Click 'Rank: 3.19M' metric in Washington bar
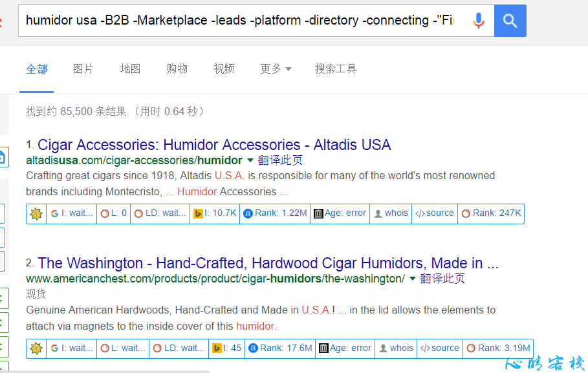The height and width of the screenshot is (373, 588). coord(498,348)
